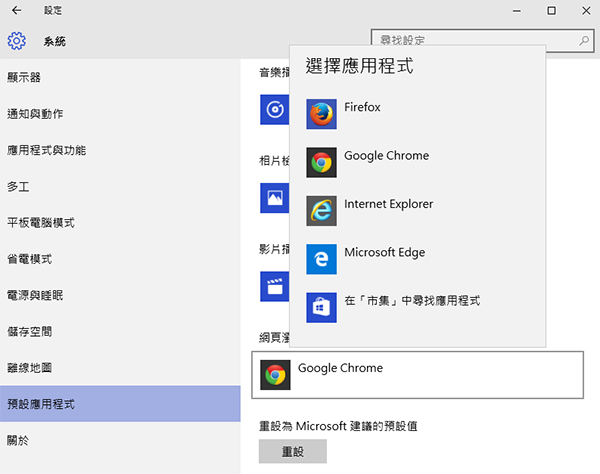Image resolution: width=600 pixels, height=474 pixels.
Task: Open 儲存空間 in the sidebar
Action: click(x=120, y=332)
